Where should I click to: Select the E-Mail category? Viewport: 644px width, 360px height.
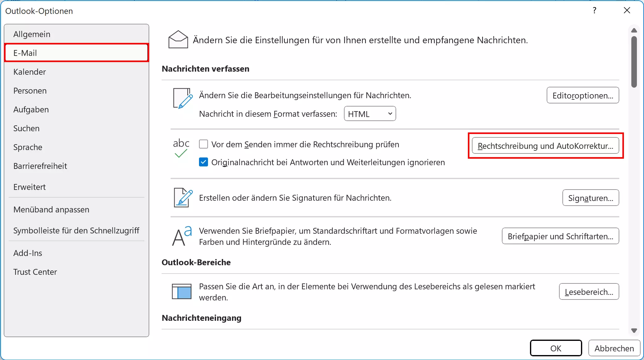coord(77,53)
